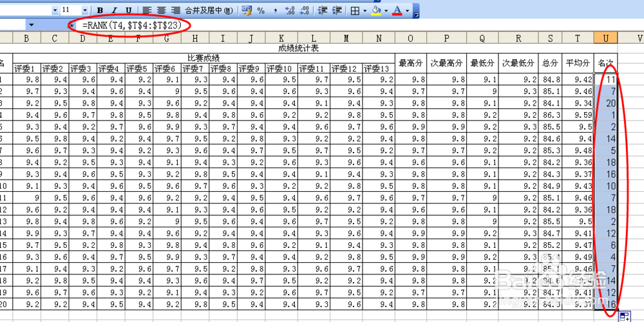Apply the red font color
This screenshot has height=322, width=644.
tap(397, 11)
